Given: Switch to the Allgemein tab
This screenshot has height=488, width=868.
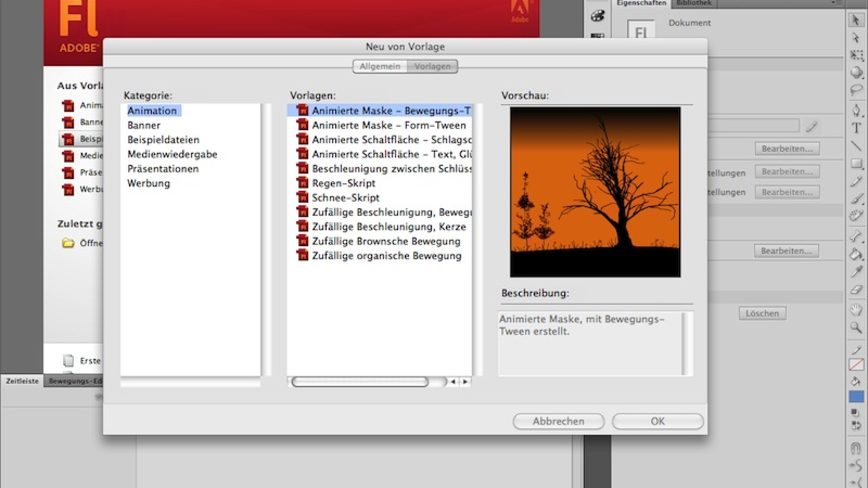Looking at the screenshot, I should pos(380,66).
